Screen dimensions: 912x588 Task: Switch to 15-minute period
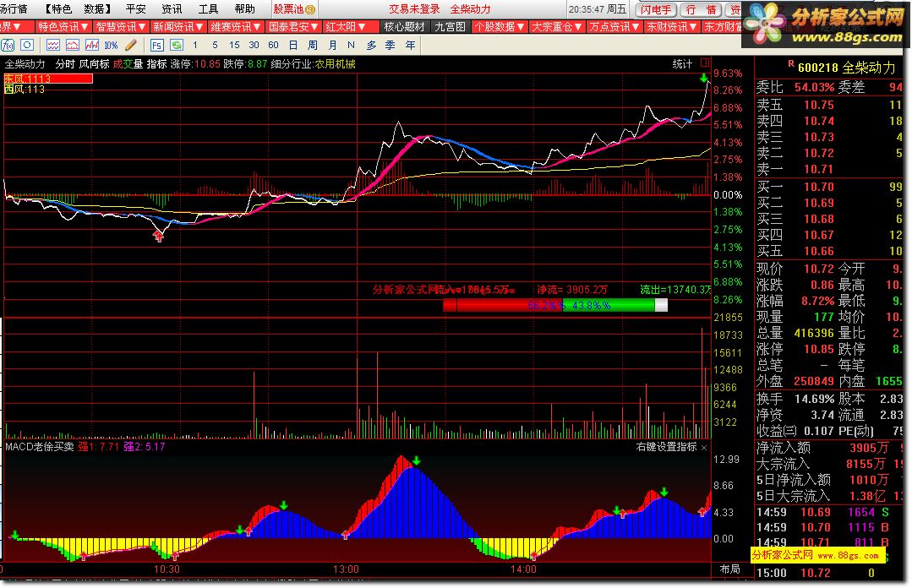point(234,45)
